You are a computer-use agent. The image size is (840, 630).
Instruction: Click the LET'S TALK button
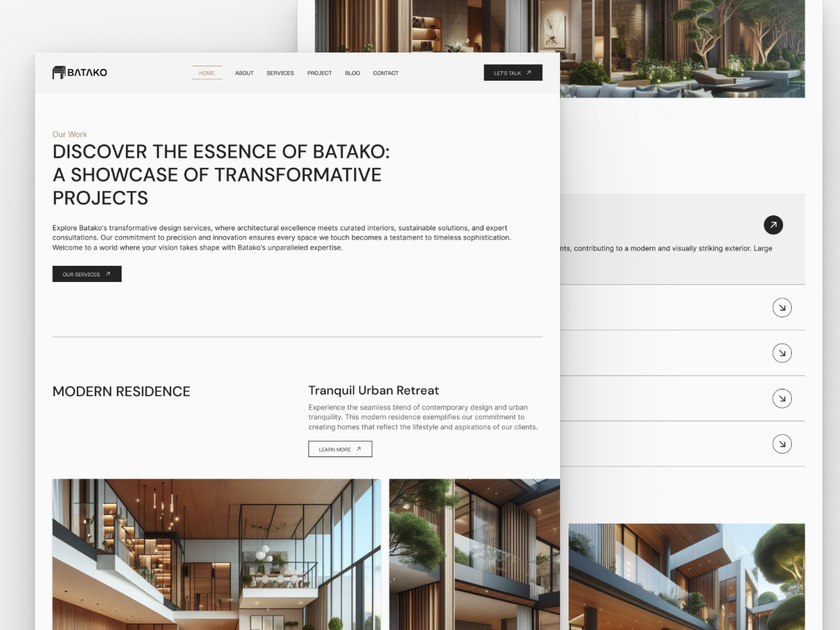pyautogui.click(x=513, y=73)
